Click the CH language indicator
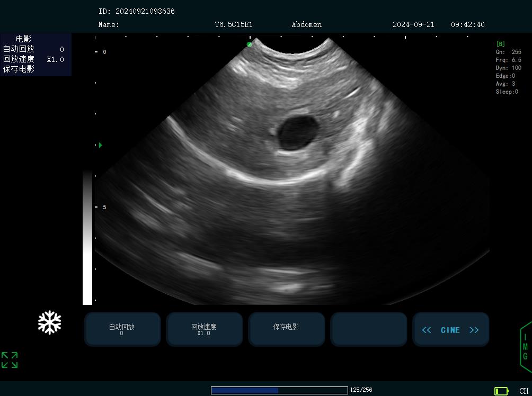This screenshot has height=396, width=532. click(x=524, y=391)
